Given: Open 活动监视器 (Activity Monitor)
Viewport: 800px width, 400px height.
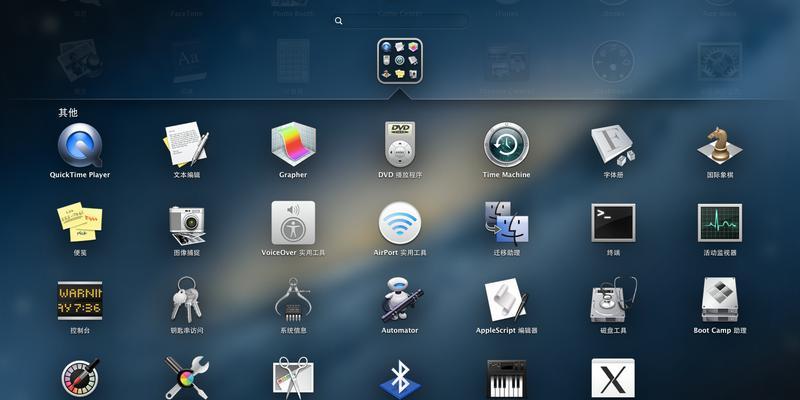Looking at the screenshot, I should point(720,222).
